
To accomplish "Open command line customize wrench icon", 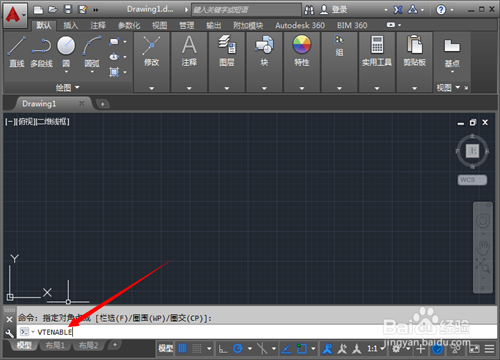I will (x=9, y=333).
